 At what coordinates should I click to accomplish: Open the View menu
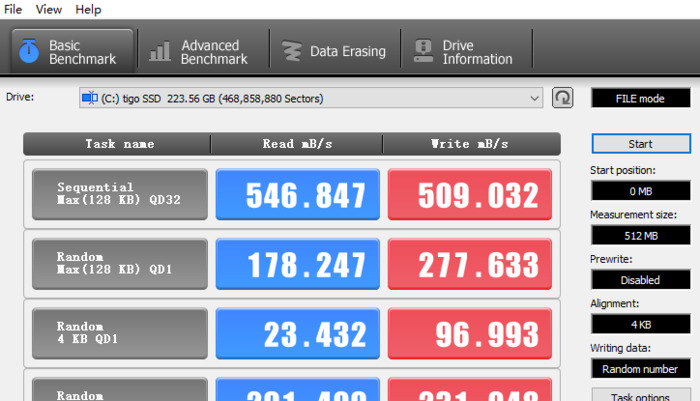point(48,9)
